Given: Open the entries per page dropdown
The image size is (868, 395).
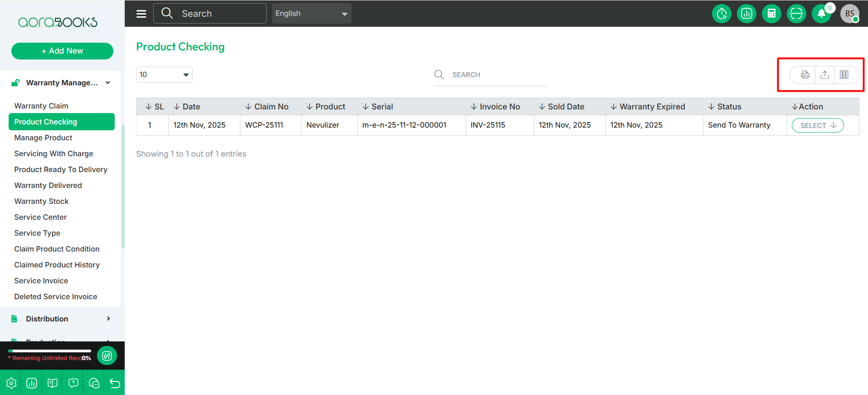Looking at the screenshot, I should pos(164,75).
